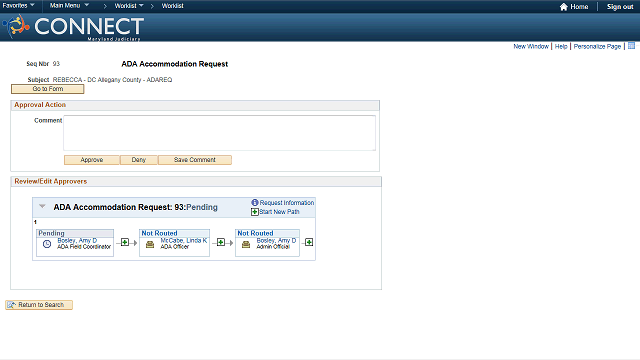This screenshot has width=640, height=360.
Task: Select the Pending status header text
Action: click(51, 233)
